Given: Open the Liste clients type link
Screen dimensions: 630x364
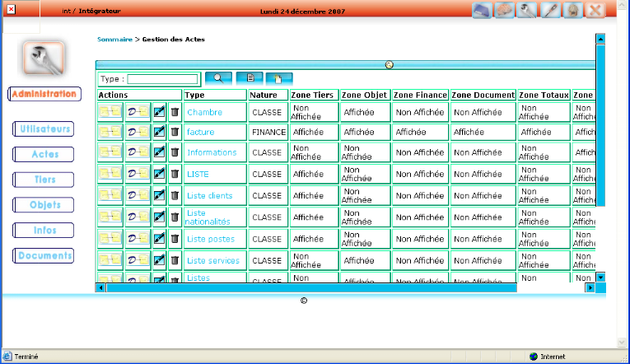Looking at the screenshot, I should pos(209,196).
